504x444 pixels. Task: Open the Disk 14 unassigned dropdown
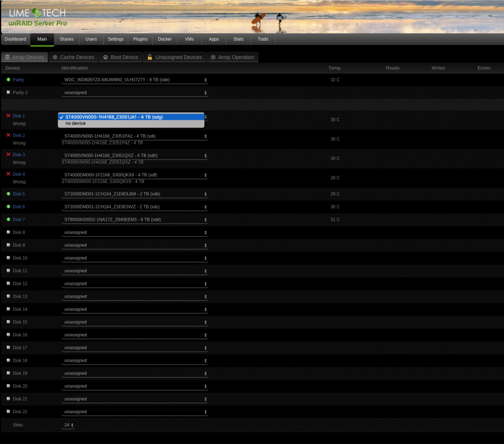pos(134,310)
